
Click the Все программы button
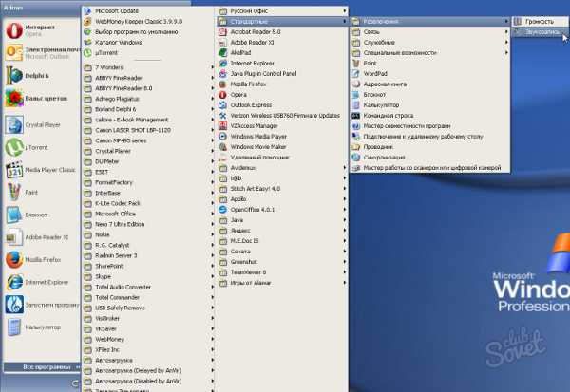click(43, 367)
